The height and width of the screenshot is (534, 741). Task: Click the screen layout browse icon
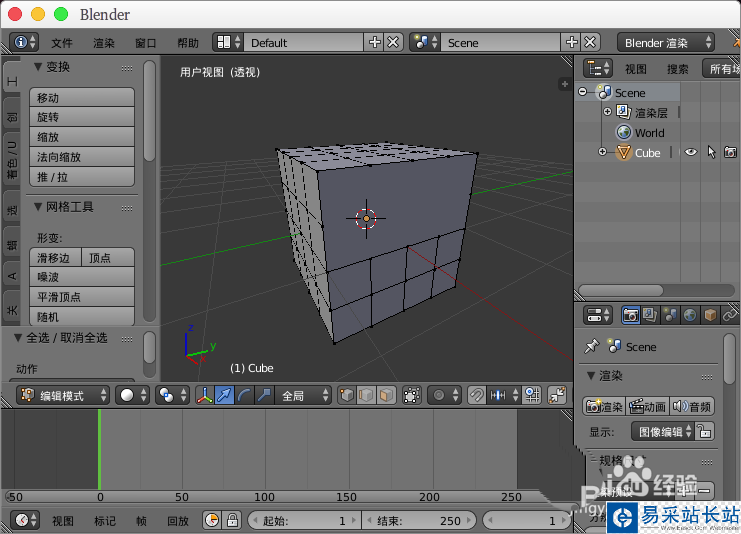(229, 43)
